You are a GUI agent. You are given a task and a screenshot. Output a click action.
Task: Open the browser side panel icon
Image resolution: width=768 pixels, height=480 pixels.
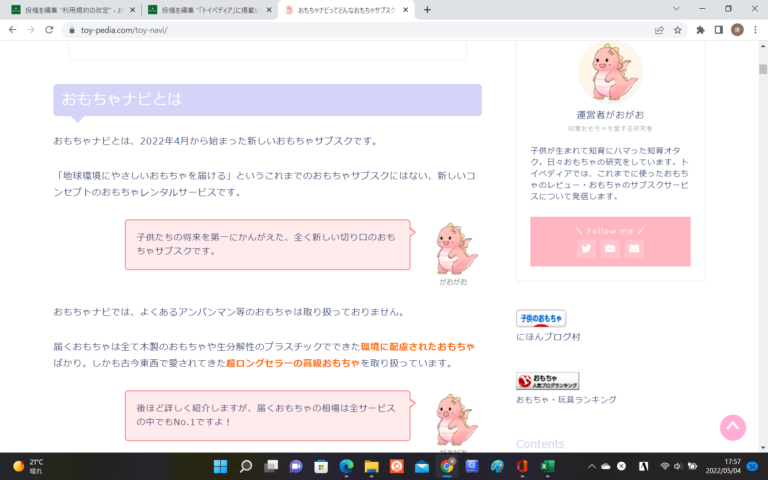coord(719,30)
